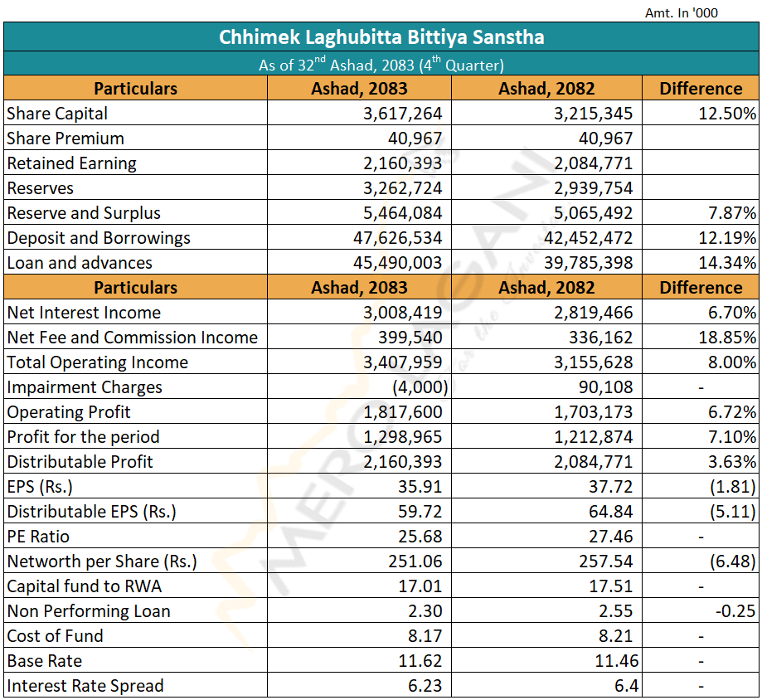Click Distributable EPS value 59.72
Screen dimensions: 762x700
coord(420,512)
